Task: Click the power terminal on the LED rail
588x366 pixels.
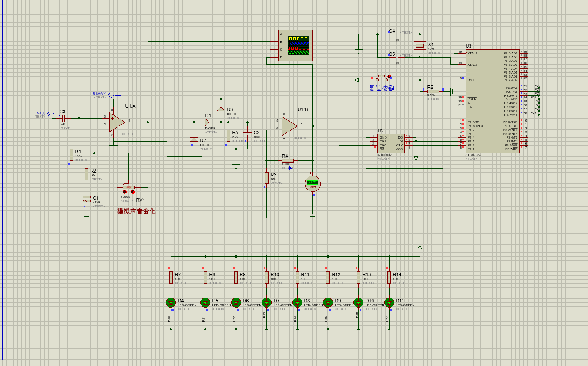Action: point(420,247)
